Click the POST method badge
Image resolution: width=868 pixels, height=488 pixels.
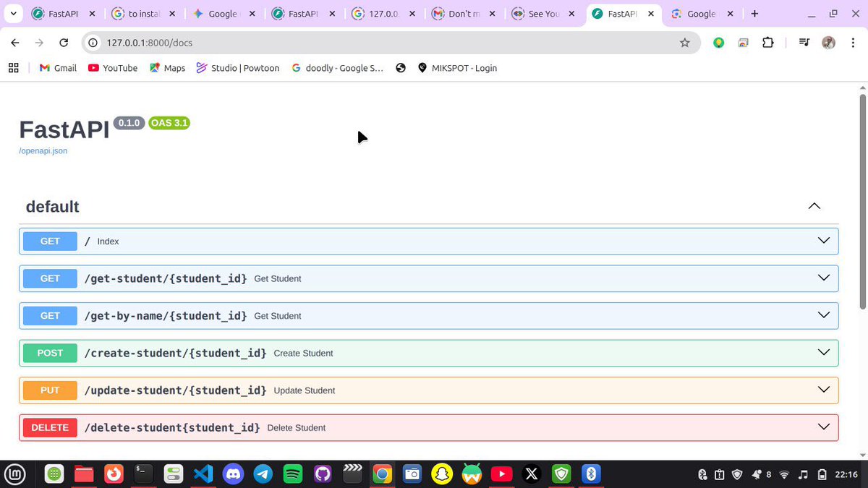coord(50,353)
